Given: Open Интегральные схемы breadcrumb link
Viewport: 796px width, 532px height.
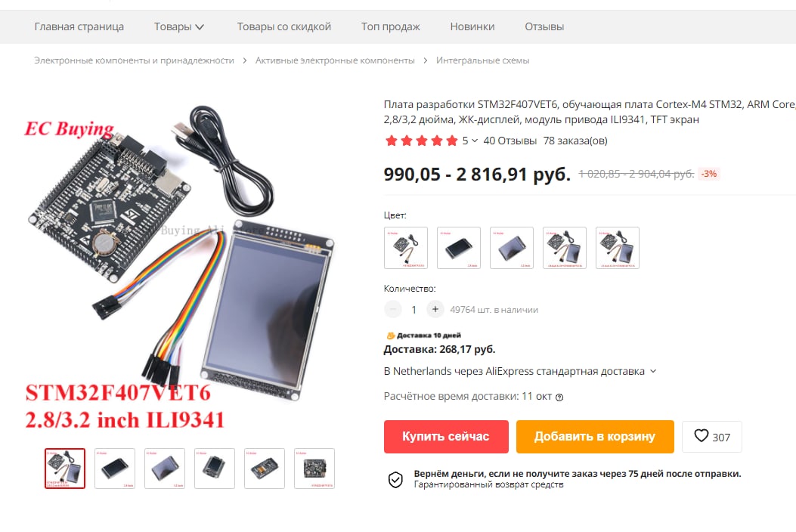Looking at the screenshot, I should 483,60.
